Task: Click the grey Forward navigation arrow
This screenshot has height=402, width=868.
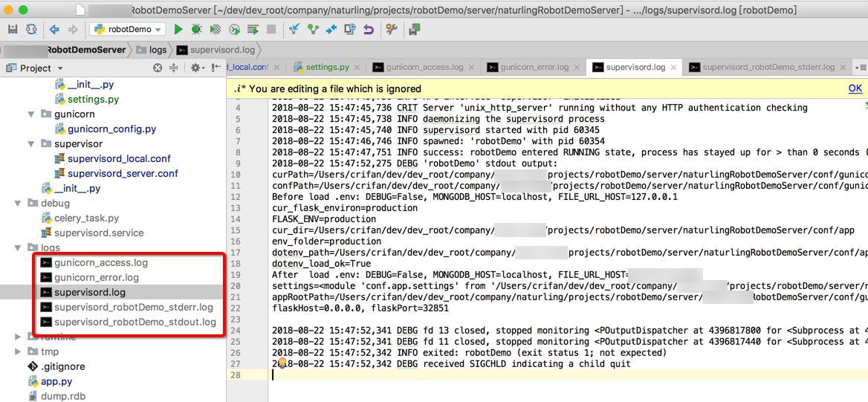Action: tap(73, 29)
